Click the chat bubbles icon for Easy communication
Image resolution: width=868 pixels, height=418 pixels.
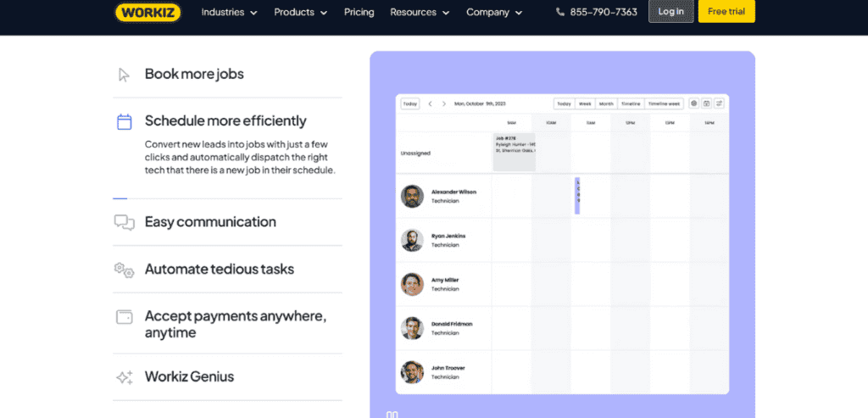click(125, 222)
